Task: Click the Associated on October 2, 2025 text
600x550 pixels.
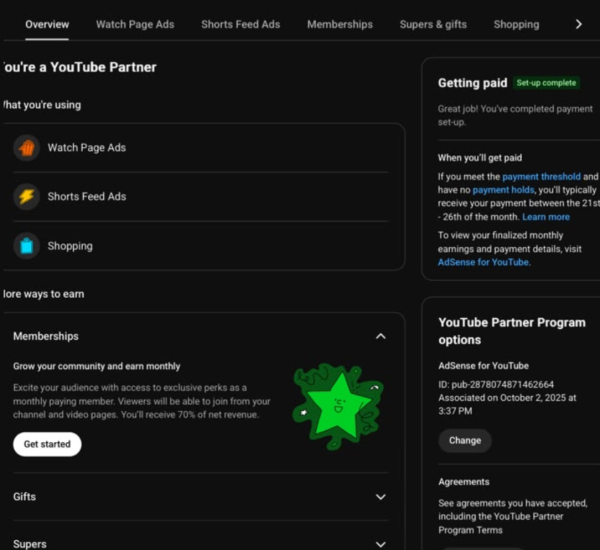Action: pos(507,405)
